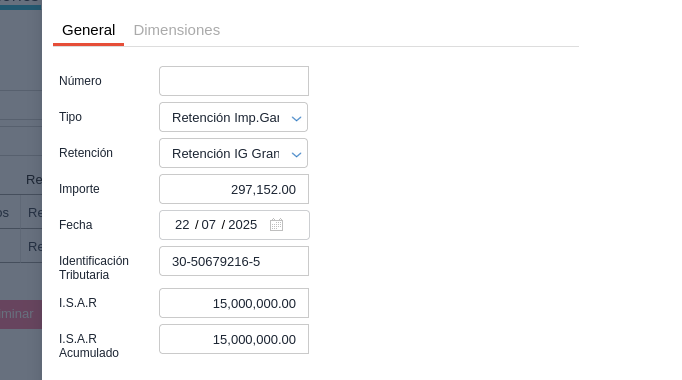Select the year 2025 in Fecha

(x=243, y=225)
